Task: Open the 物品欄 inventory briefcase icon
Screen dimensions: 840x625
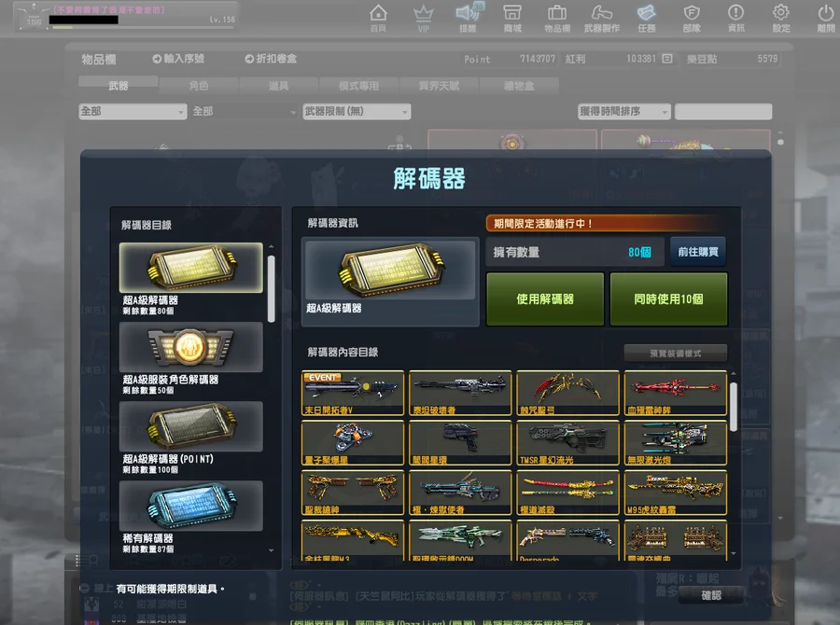Action: click(x=557, y=18)
